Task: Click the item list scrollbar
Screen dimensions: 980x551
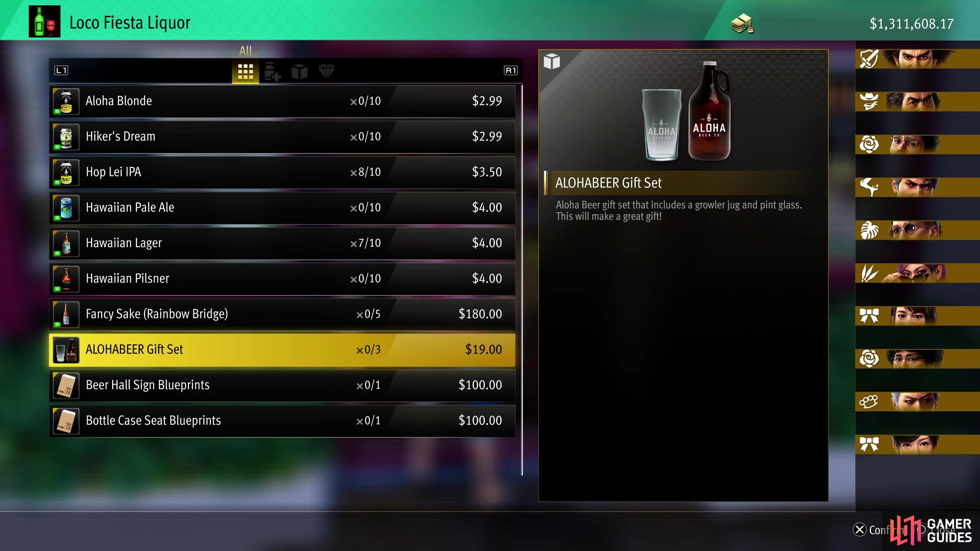Action: (522, 280)
